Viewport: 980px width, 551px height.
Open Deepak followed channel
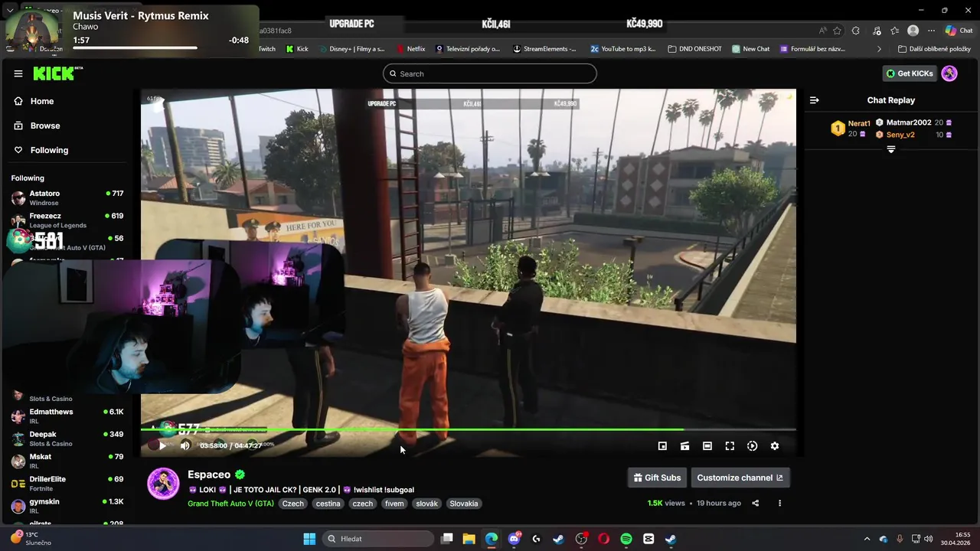67,439
